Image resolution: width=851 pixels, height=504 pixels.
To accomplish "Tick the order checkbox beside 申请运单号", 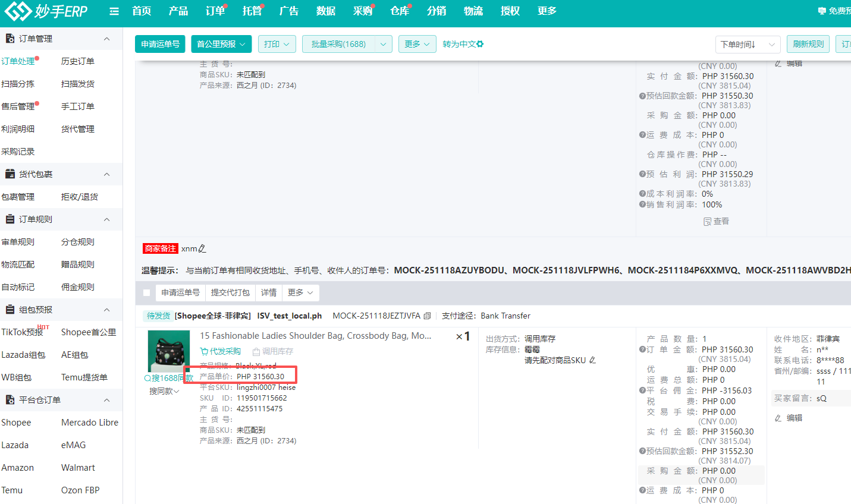I will (x=147, y=292).
